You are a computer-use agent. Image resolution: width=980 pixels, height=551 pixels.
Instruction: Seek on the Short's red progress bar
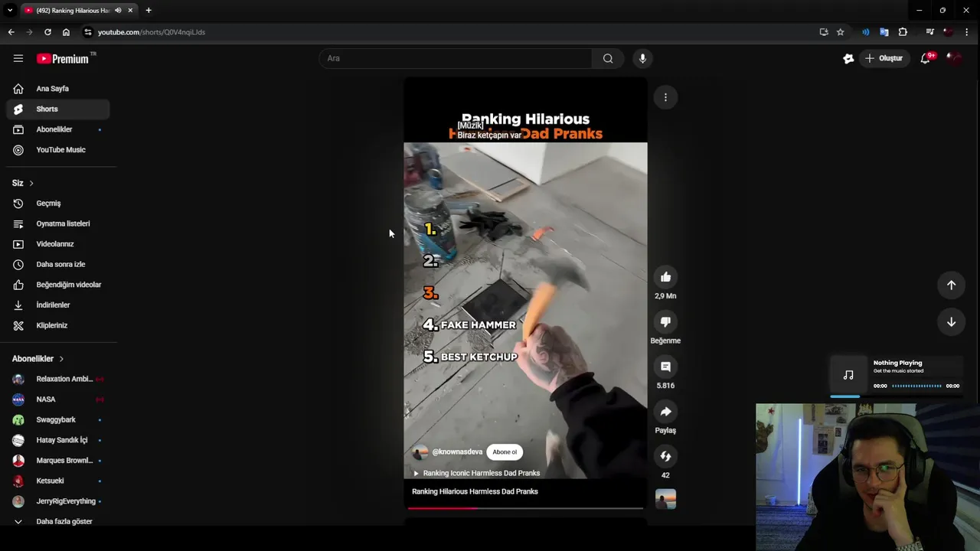[525, 508]
